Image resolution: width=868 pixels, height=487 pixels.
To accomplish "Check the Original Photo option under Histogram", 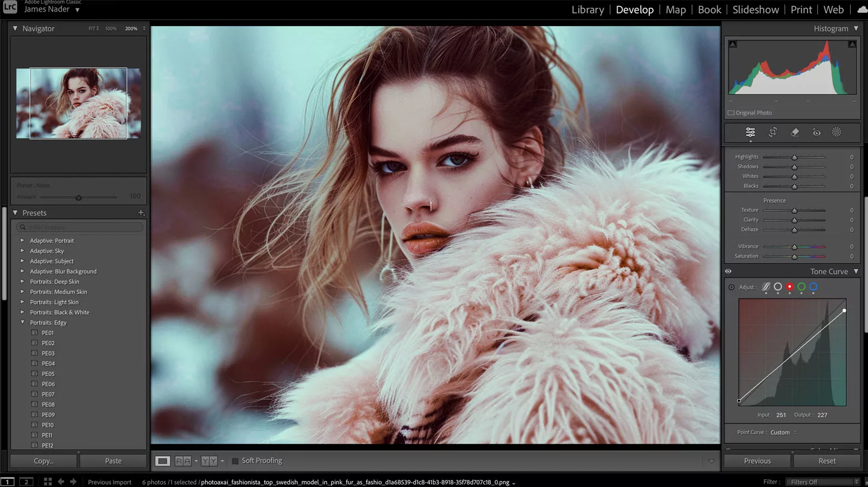I will 731,112.
